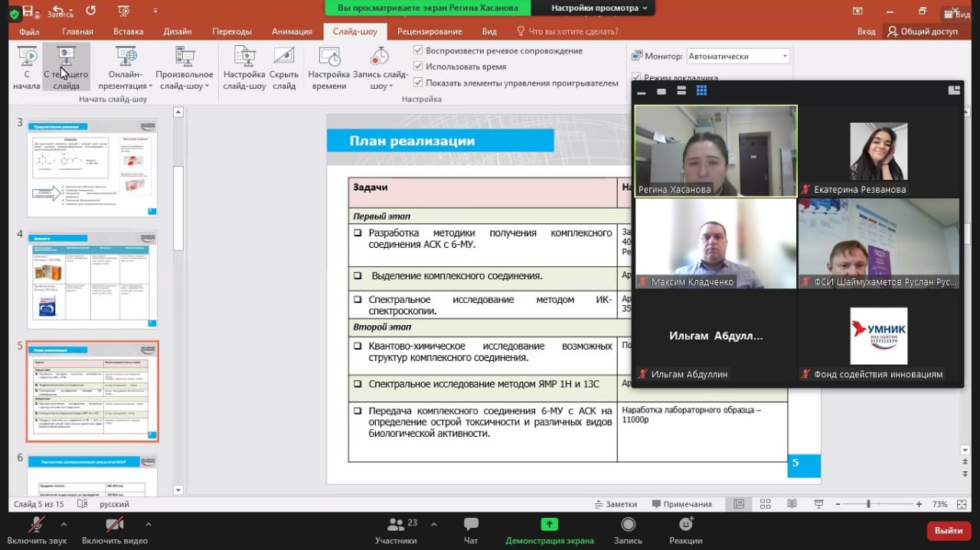This screenshot has width=980, height=550.
Task: Click 'Демонстрация экрана' share screen icon
Action: pos(549,525)
